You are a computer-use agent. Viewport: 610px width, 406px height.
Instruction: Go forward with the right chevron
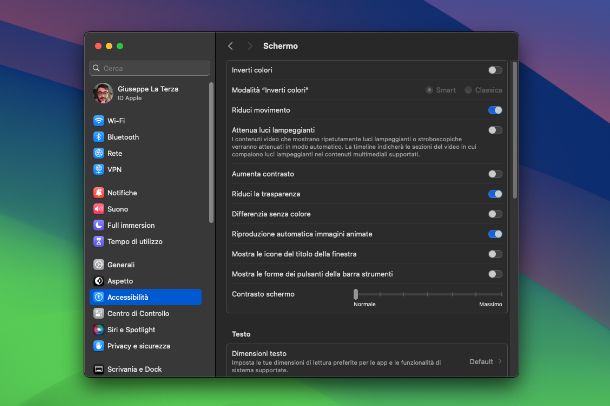[x=250, y=46]
